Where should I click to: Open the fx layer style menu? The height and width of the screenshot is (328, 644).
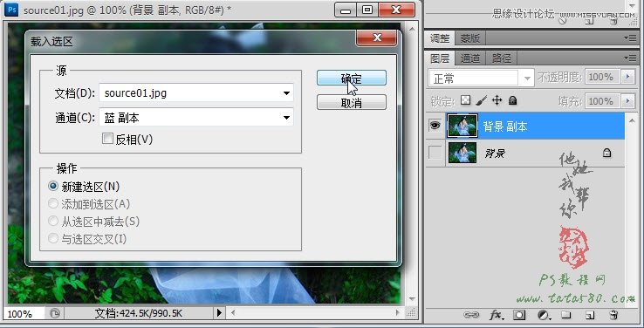tap(497, 315)
